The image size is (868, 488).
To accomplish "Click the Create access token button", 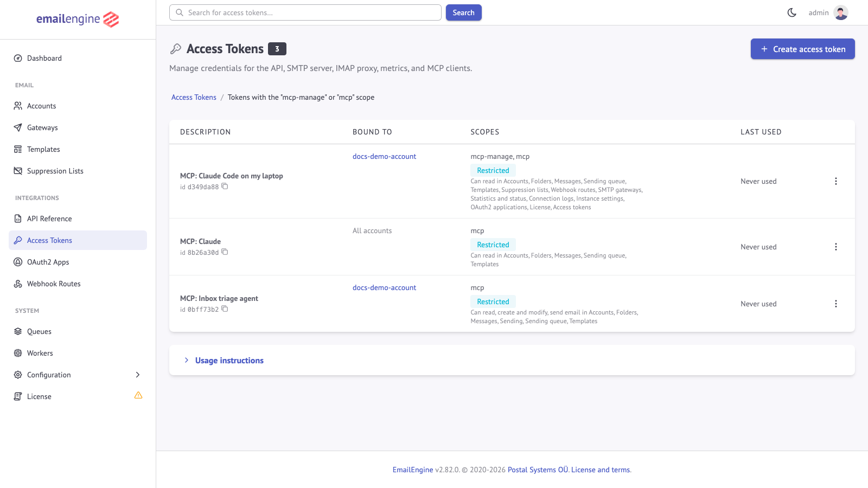I will (802, 49).
